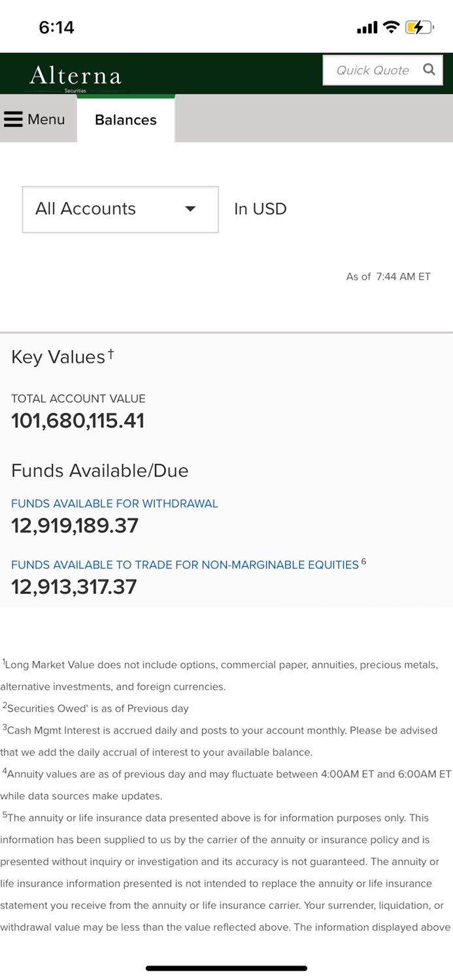This screenshot has width=453, height=980.
Task: Tap the Alterna Securities logo
Action: coord(75,76)
